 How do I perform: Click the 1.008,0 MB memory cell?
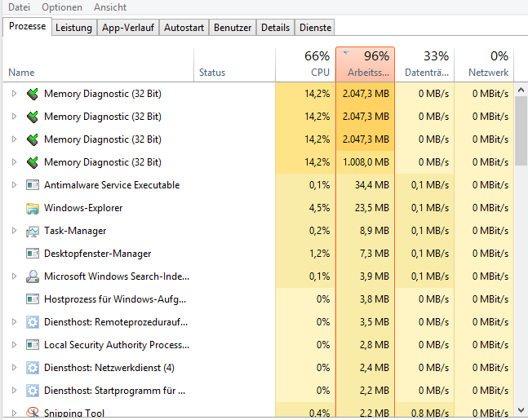point(366,162)
